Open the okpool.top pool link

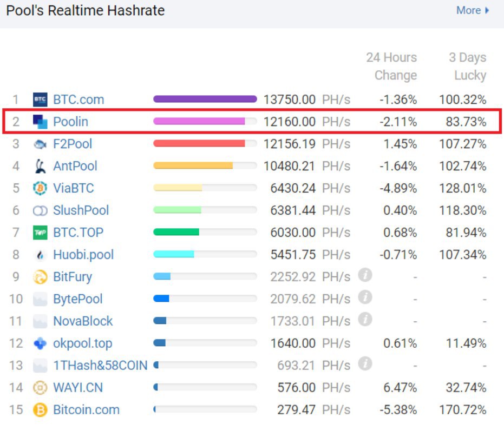pos(83,343)
